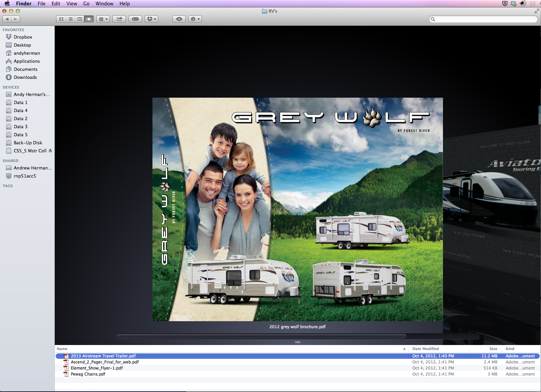Click the RV's folder icon in title bar
This screenshot has width=541, height=392.
click(265, 11)
